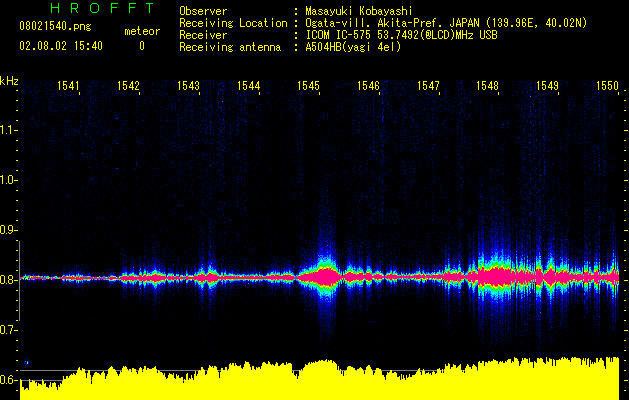Click the meteor count value 0
Screen dimensions: 629x400
142,46
